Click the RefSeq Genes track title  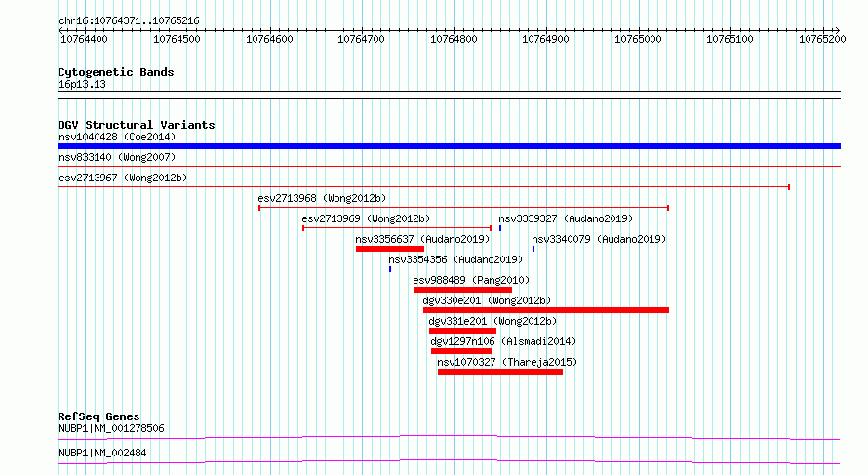point(99,416)
